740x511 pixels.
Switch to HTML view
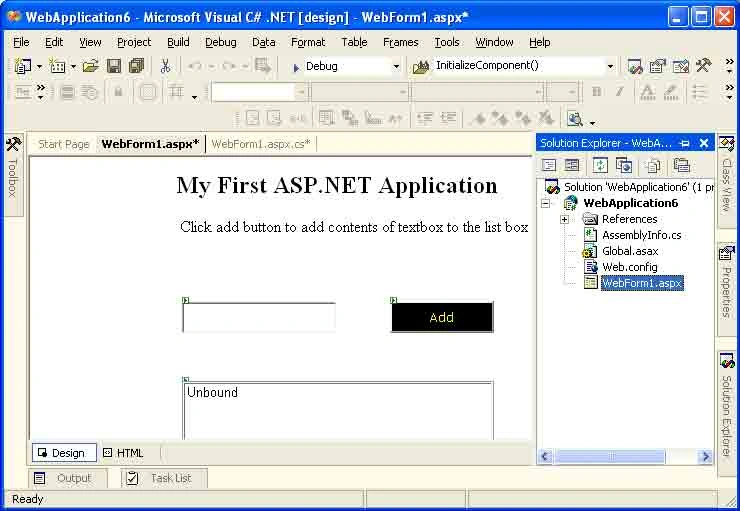click(124, 453)
